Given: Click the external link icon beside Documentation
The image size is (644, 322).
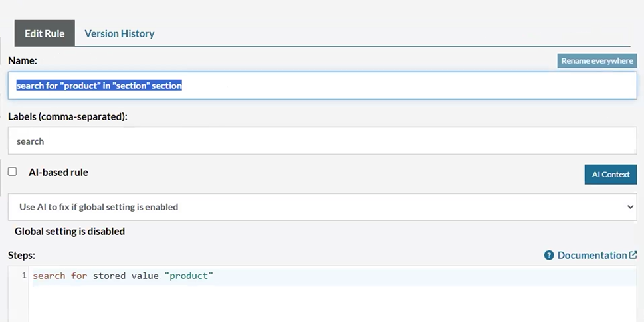Looking at the screenshot, I should pos(633,255).
